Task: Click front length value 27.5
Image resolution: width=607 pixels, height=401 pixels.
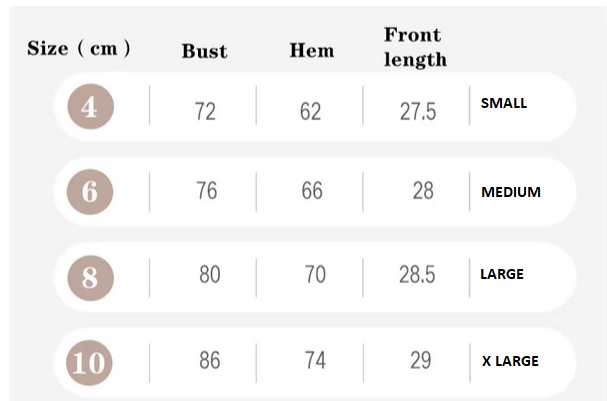Action: [418, 111]
